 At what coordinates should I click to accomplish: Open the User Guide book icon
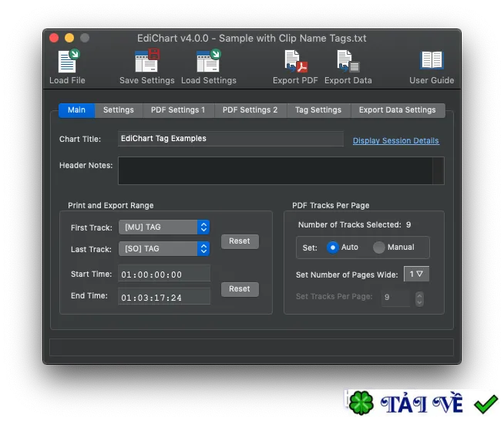(x=432, y=60)
